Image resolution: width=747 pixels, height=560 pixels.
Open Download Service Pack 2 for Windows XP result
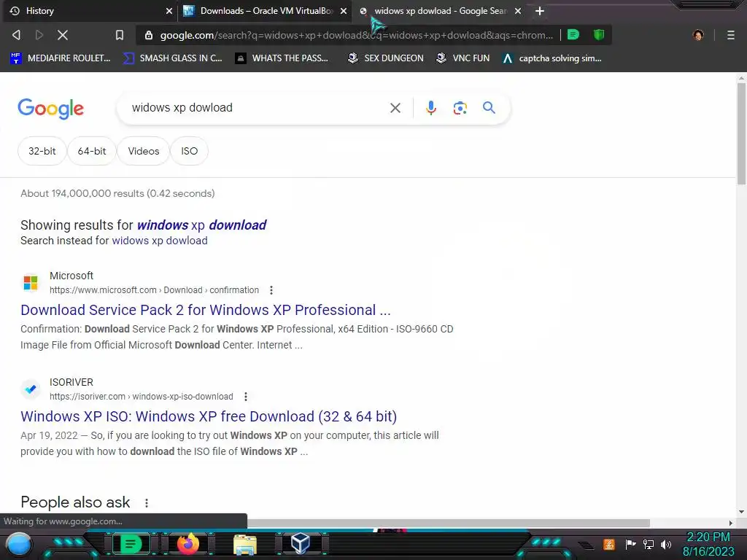tap(205, 310)
